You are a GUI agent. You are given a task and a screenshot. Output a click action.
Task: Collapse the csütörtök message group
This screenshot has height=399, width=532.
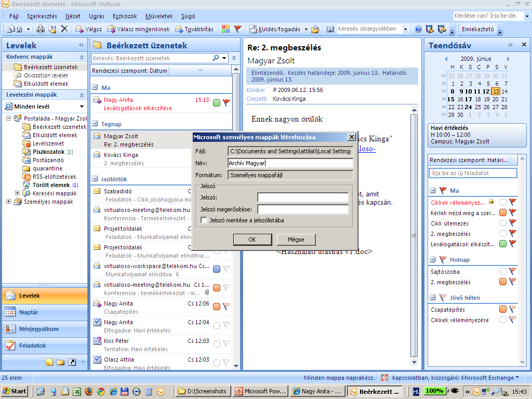click(x=95, y=179)
